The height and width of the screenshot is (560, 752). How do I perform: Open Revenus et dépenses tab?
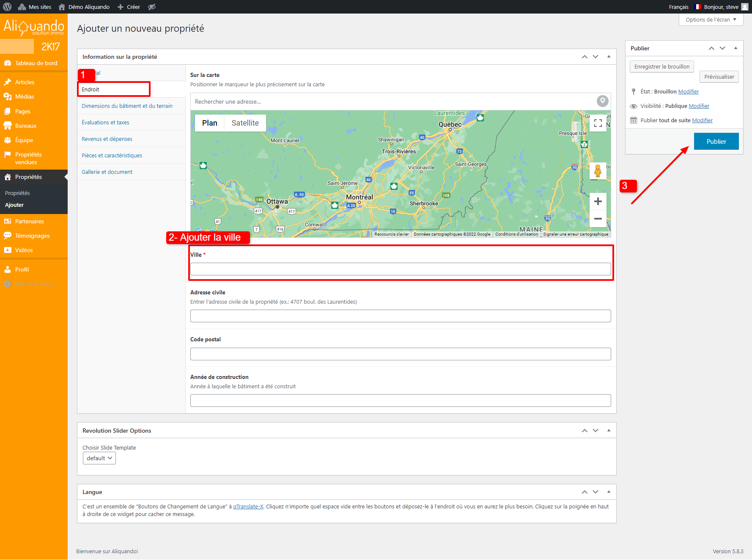(x=131, y=139)
